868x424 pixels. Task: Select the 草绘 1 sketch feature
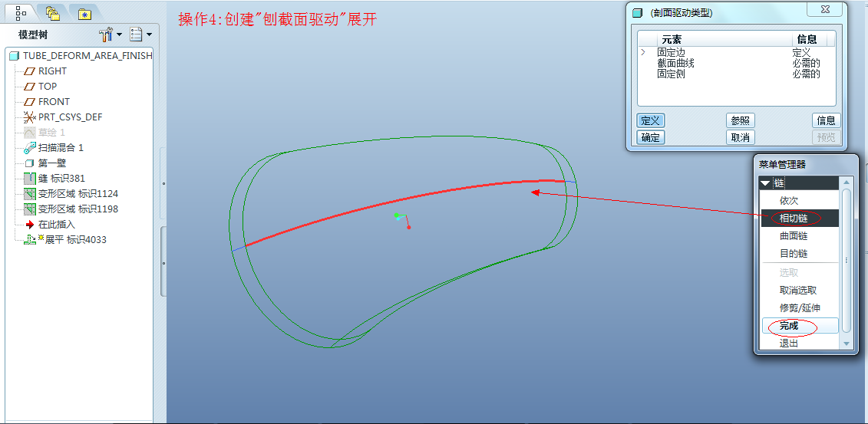(x=51, y=133)
